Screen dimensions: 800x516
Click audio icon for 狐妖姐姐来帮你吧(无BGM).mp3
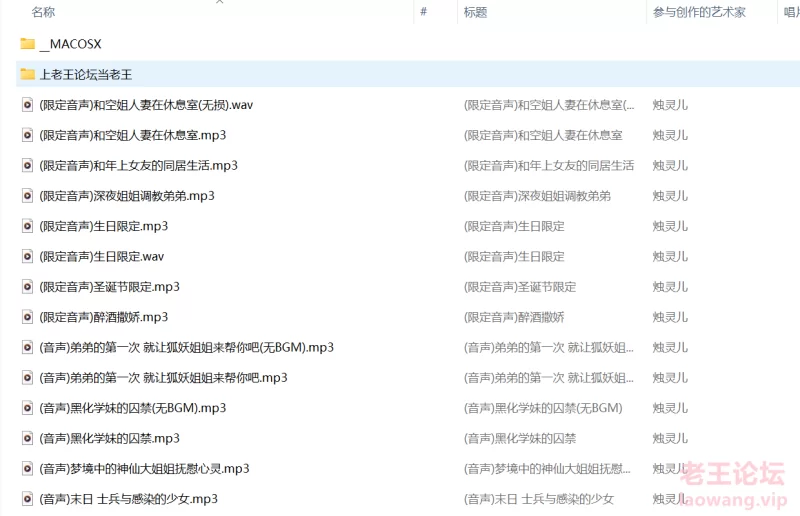click(28, 348)
